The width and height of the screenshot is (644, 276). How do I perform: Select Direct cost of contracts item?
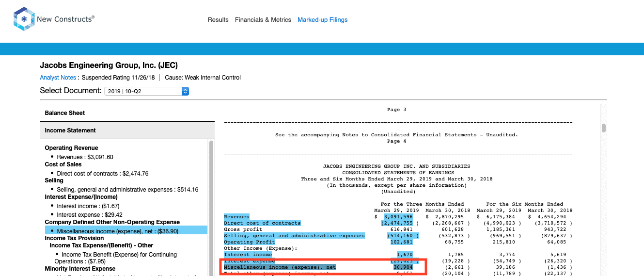(103, 173)
